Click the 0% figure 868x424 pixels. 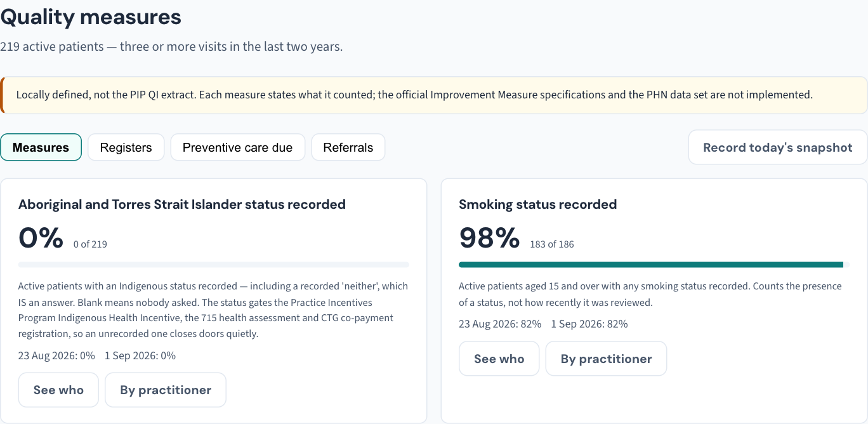tap(41, 238)
